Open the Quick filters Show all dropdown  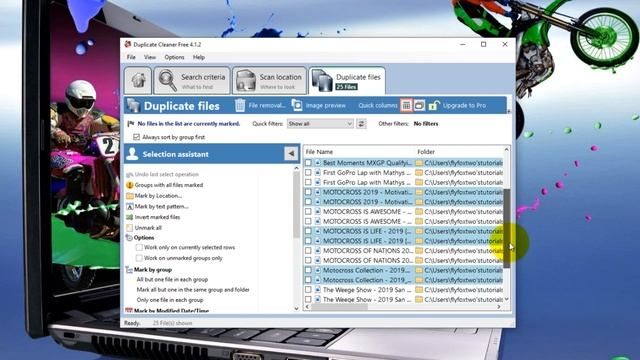[320, 124]
